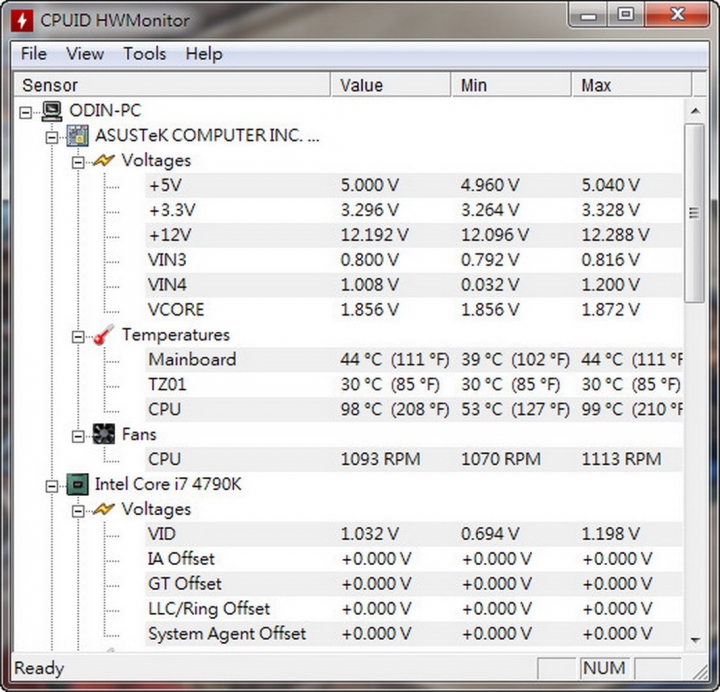The width and height of the screenshot is (720, 692).
Task: Select the LLC/Ring Offset row
Action: coord(414,608)
